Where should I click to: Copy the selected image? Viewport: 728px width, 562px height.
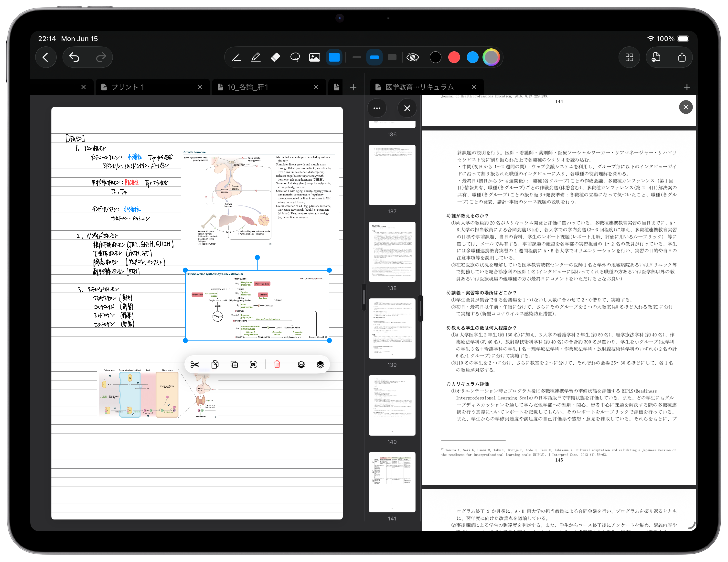[215, 364]
